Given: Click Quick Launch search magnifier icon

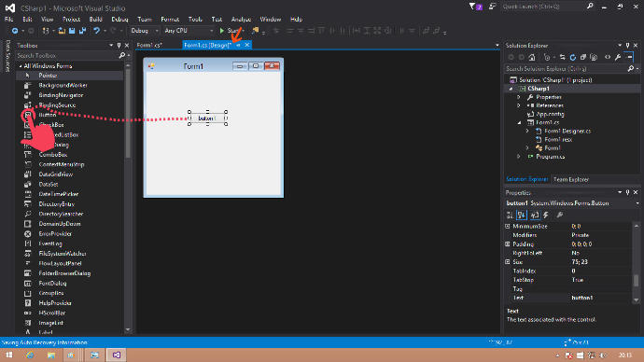Looking at the screenshot, I should (590, 7).
